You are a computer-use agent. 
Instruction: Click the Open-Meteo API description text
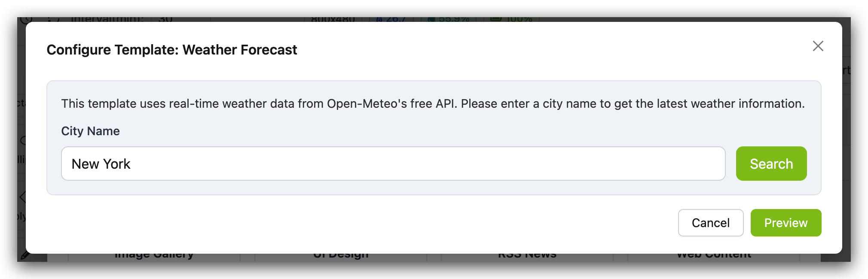point(433,103)
